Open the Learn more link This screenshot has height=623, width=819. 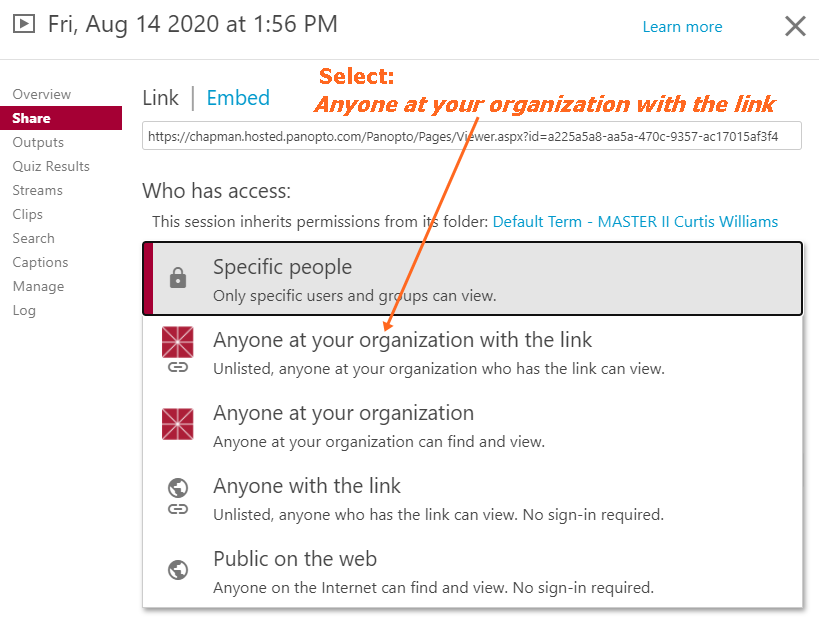click(682, 27)
